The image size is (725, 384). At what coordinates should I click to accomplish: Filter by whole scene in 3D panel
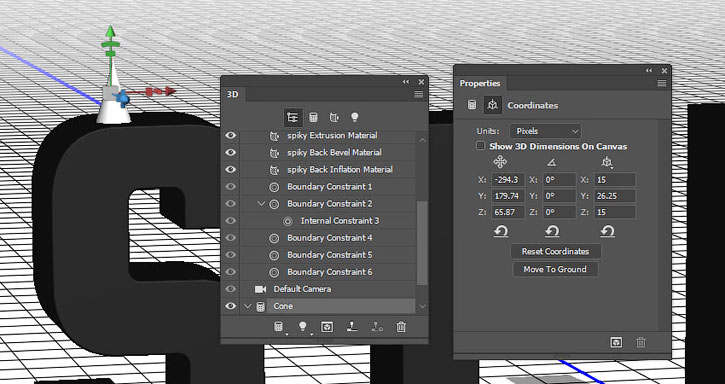pos(292,118)
